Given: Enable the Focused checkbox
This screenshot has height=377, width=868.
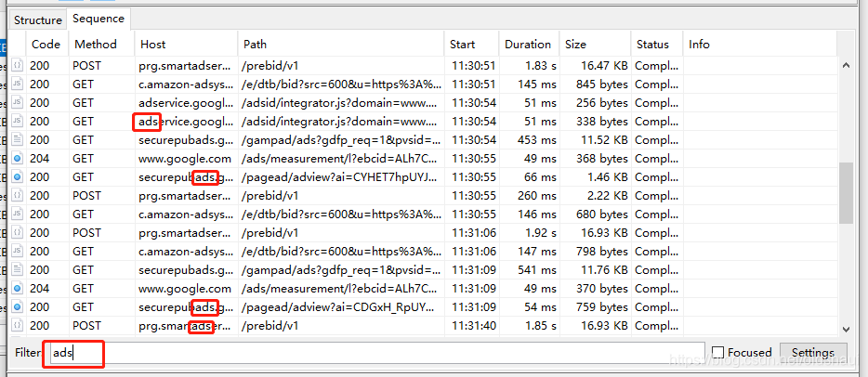Looking at the screenshot, I should [x=718, y=352].
